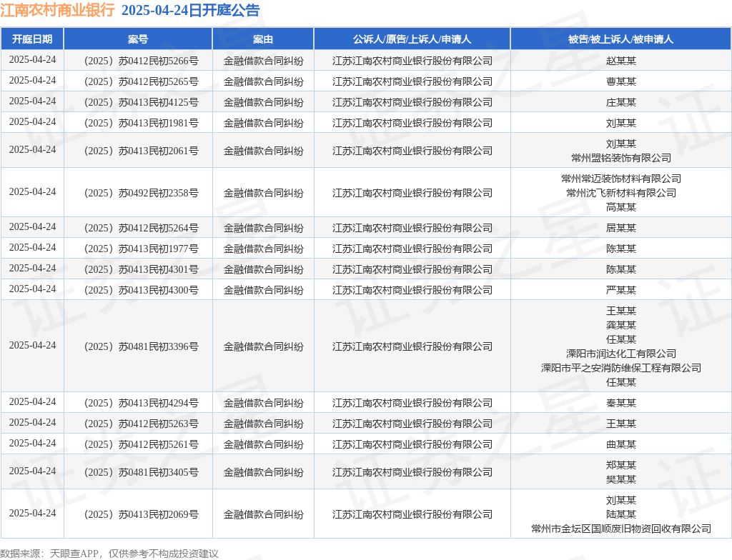Viewport: 732px width, 560px height.
Task: Click plaintiff cell in the 苏0413民初4294号 row
Action: [x=412, y=403]
